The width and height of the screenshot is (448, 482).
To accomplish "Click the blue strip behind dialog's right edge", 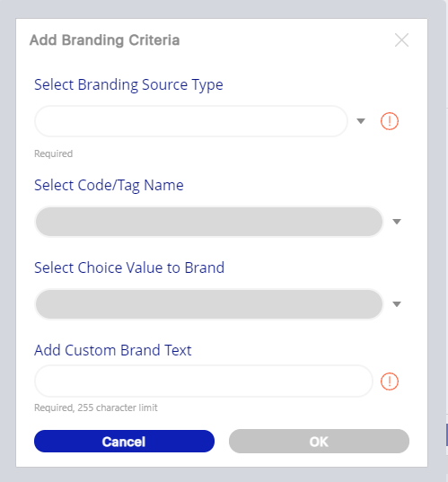I will tap(447, 434).
